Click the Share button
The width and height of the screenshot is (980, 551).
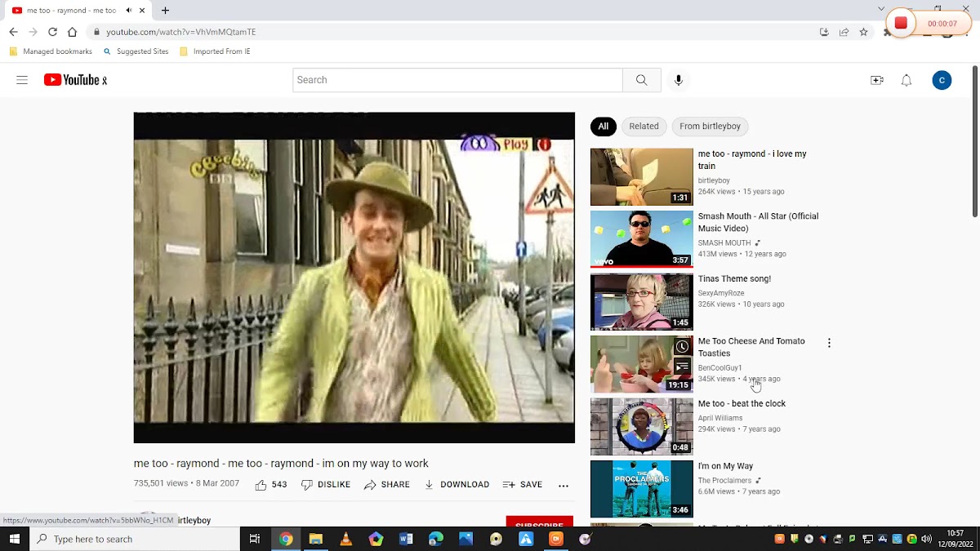coord(387,485)
